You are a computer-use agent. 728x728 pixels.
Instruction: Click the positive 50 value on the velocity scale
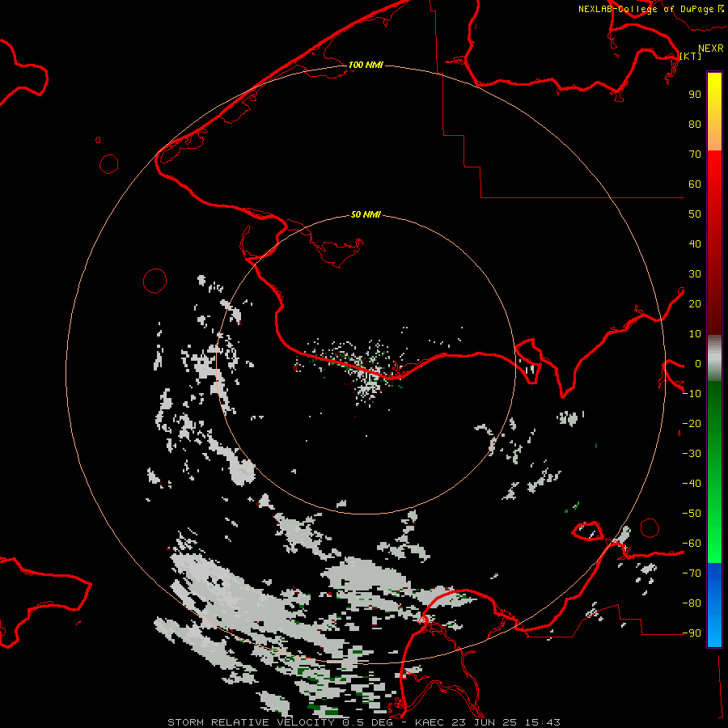[695, 214]
